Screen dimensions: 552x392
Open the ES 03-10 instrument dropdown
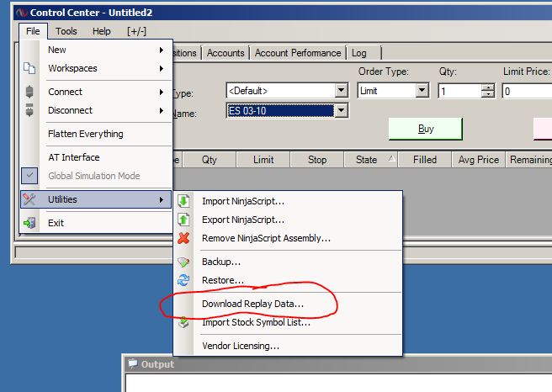pyautogui.click(x=341, y=111)
